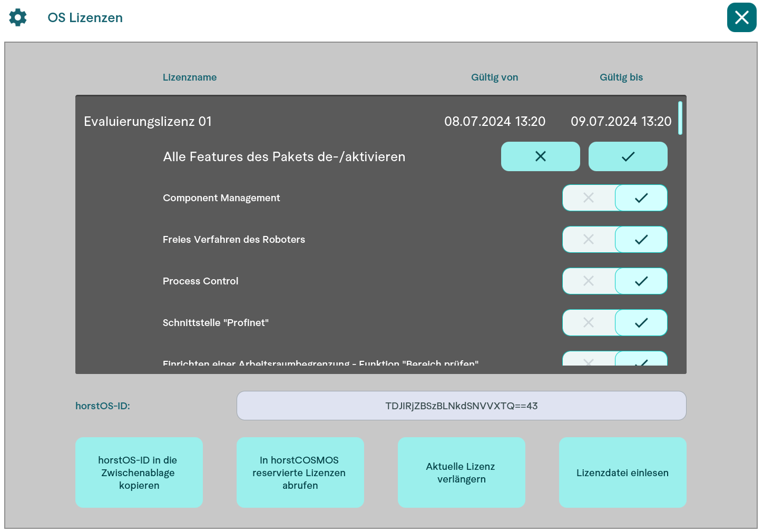
Task: Enable Freies Verfahren des Roboters checkmark
Action: 641,240
